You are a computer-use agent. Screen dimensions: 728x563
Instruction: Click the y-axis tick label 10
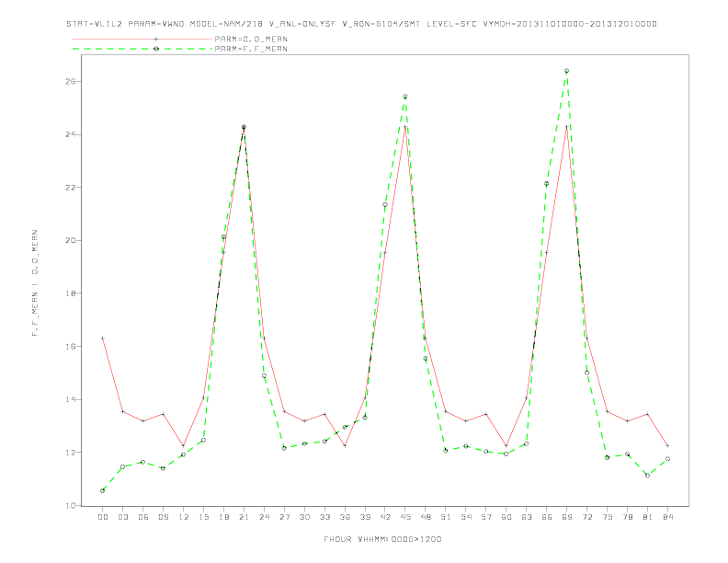click(71, 505)
